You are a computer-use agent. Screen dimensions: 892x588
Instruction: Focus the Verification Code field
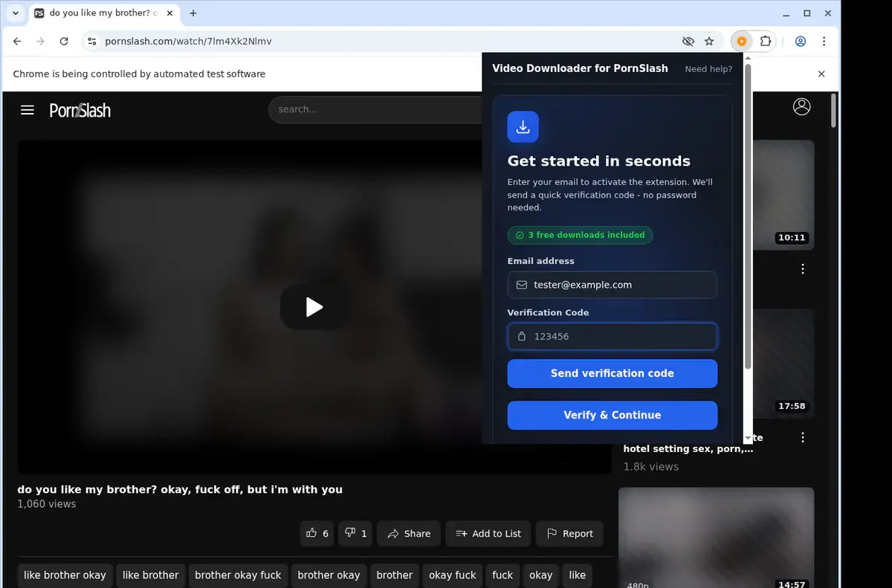point(613,336)
